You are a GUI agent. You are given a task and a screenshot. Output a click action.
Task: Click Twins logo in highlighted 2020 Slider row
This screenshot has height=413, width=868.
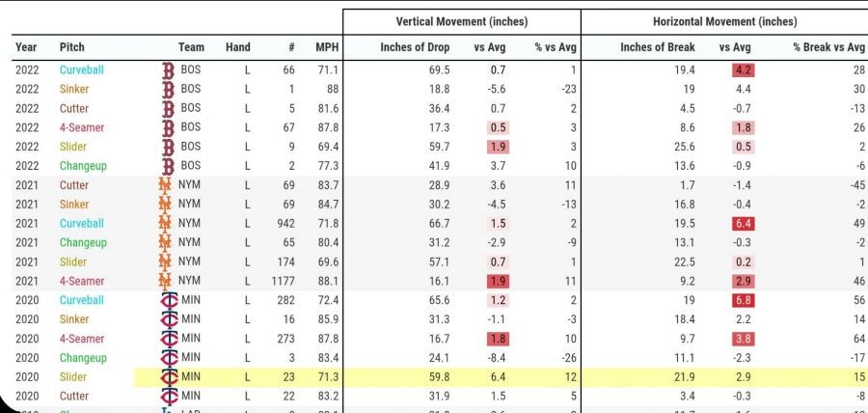coord(168,376)
